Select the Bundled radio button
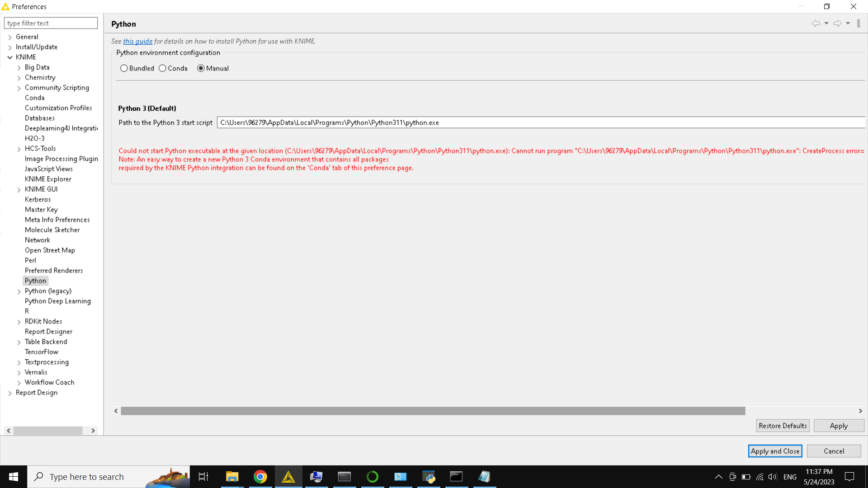Screen dimensions: 868x488 coord(124,68)
